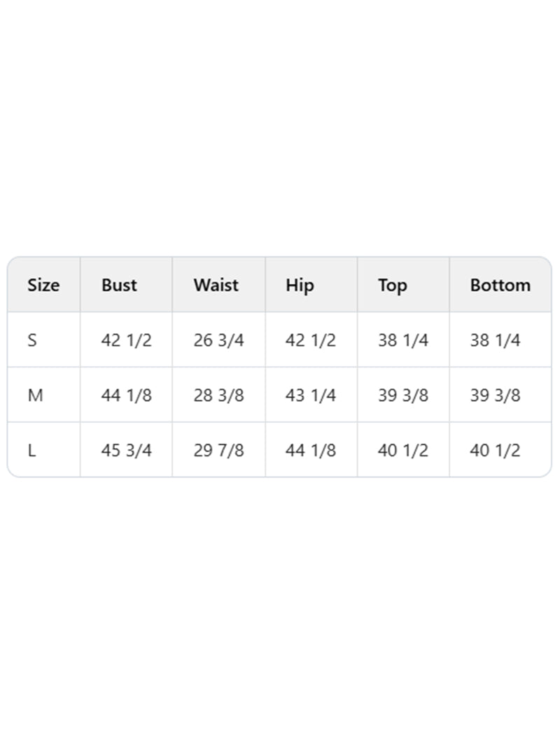This screenshot has height=735, width=560.
Task: Click the Bottom column header
Action: point(500,285)
